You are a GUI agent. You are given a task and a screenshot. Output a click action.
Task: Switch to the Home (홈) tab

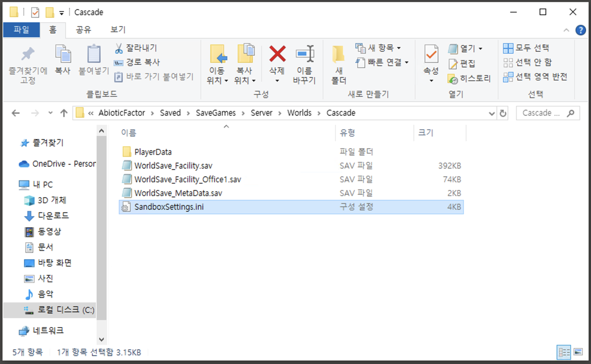point(53,30)
